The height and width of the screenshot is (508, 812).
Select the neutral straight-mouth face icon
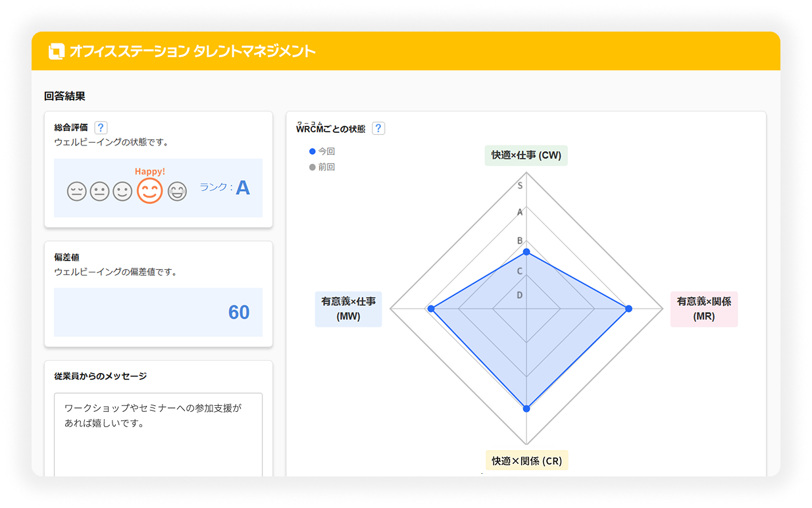click(99, 191)
